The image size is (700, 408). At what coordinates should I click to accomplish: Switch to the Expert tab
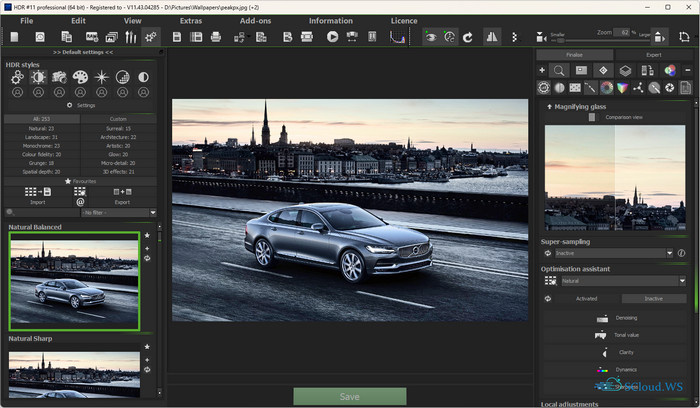[653, 55]
